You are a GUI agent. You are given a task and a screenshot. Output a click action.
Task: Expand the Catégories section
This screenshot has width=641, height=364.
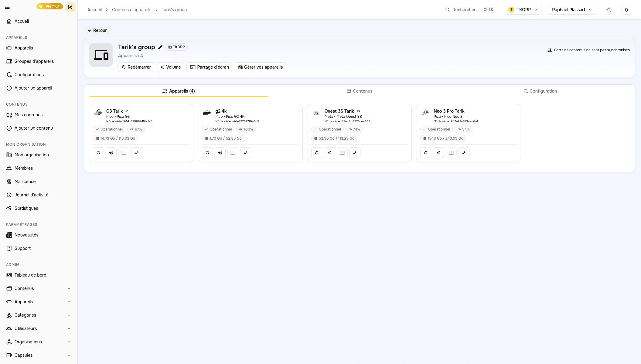pyautogui.click(x=39, y=315)
